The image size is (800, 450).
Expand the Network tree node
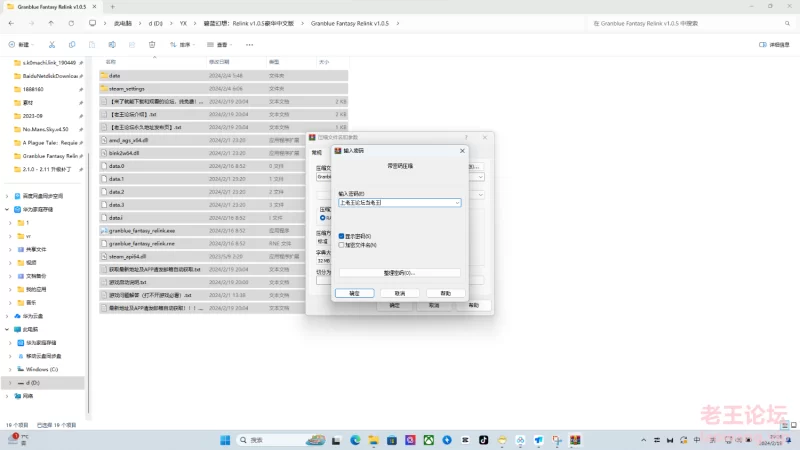tap(7, 396)
